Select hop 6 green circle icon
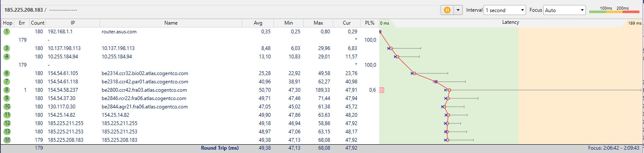The width and height of the screenshot is (644, 153). [x=7, y=73]
